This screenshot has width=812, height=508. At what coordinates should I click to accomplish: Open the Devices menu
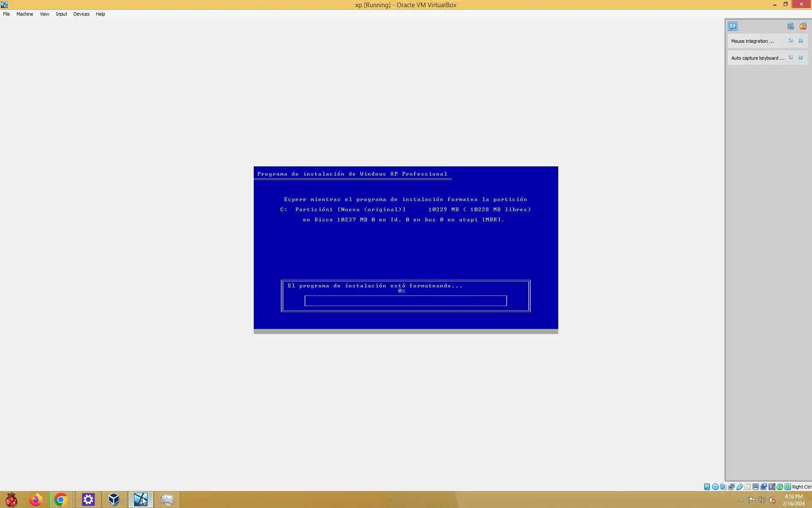click(x=81, y=14)
